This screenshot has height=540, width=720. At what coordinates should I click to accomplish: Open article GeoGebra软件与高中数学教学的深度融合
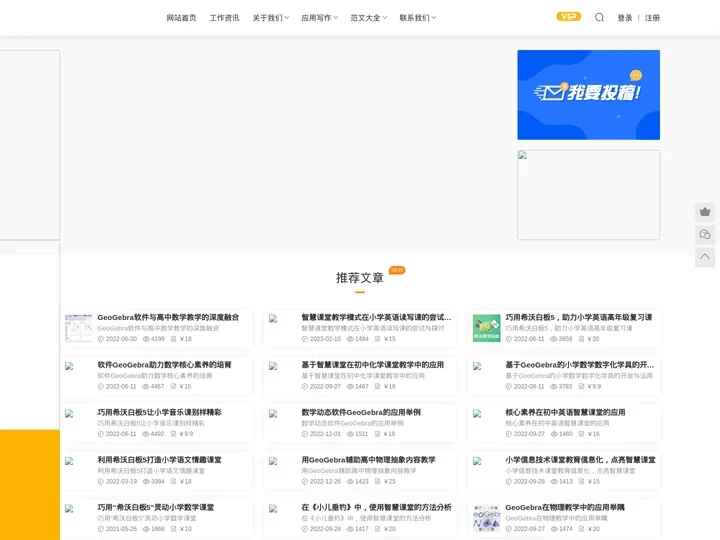point(168,317)
